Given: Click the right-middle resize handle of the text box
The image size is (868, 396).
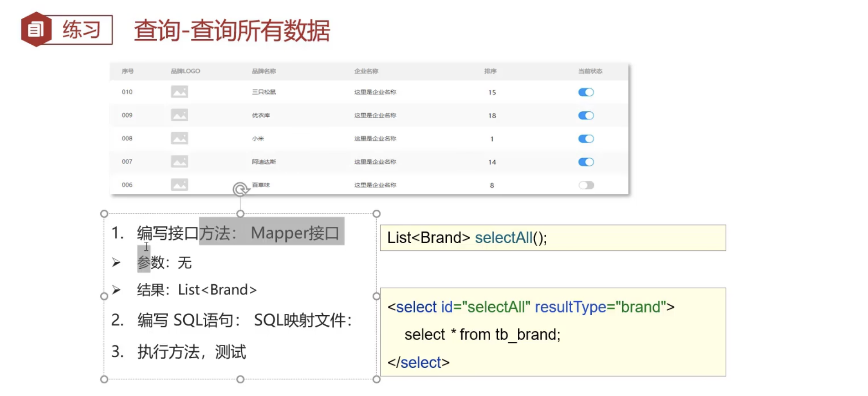Looking at the screenshot, I should [377, 296].
